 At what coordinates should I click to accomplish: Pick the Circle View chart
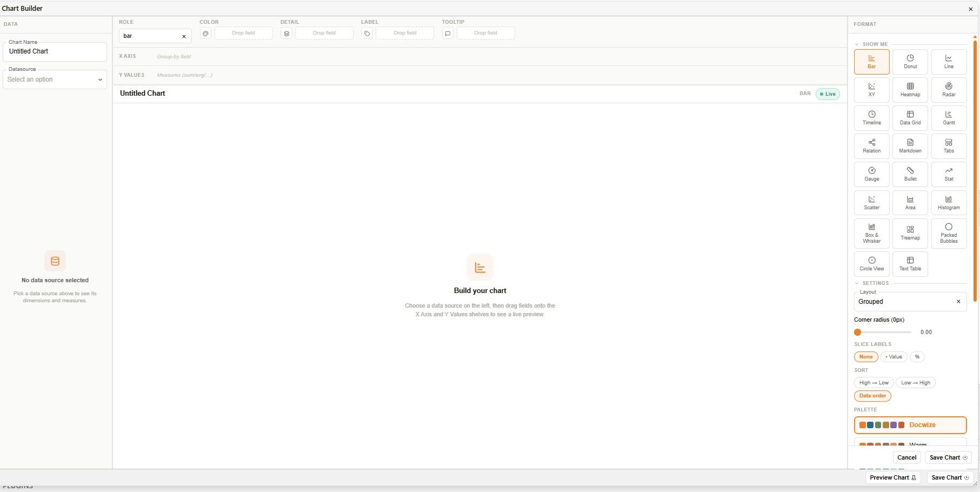pyautogui.click(x=871, y=264)
